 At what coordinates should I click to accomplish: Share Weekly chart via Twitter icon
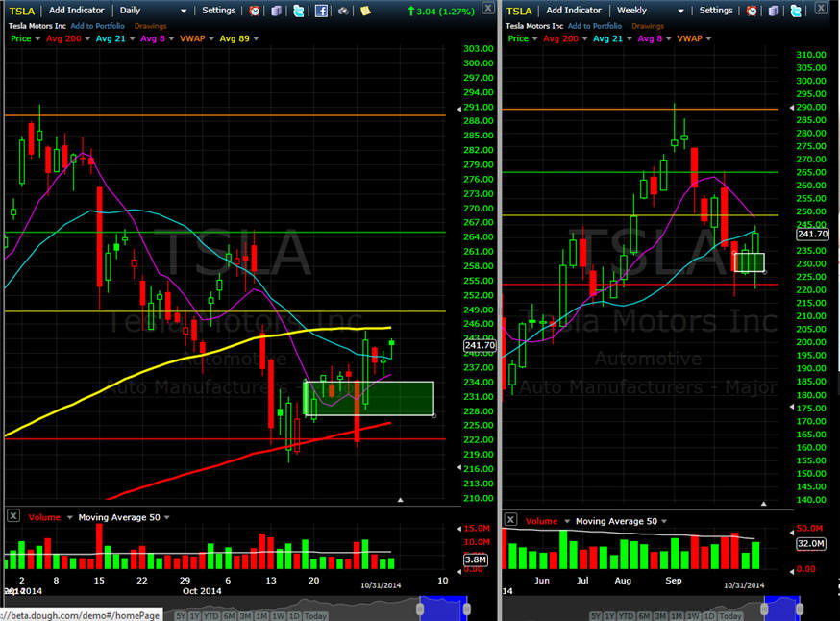(796, 11)
